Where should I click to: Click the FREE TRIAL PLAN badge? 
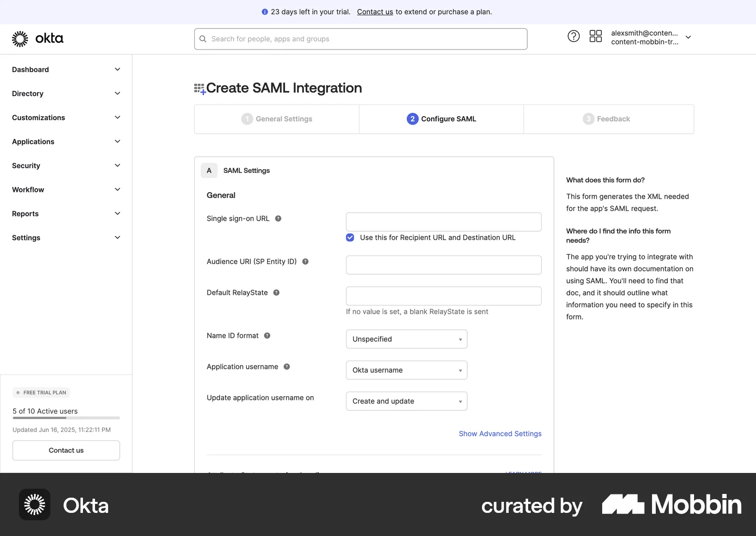tap(41, 393)
